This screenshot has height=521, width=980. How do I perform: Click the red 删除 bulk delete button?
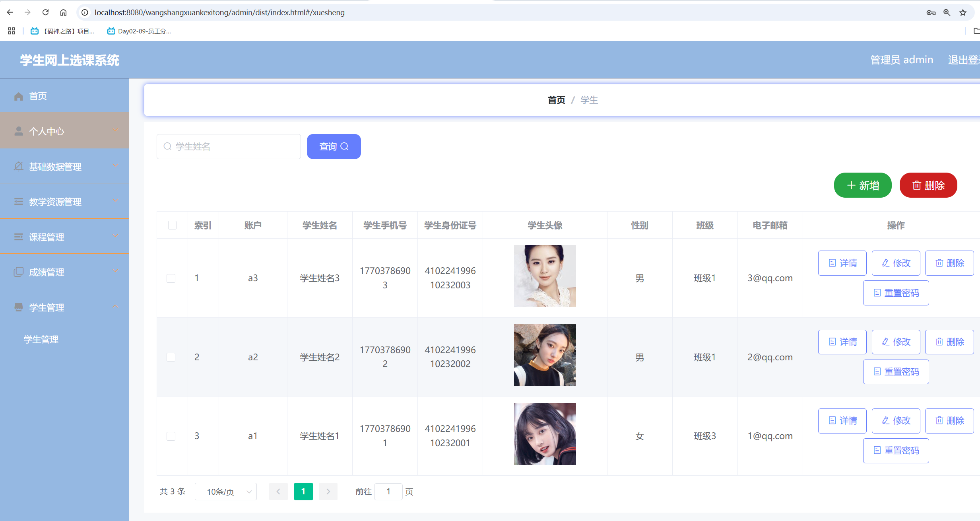[x=928, y=185]
